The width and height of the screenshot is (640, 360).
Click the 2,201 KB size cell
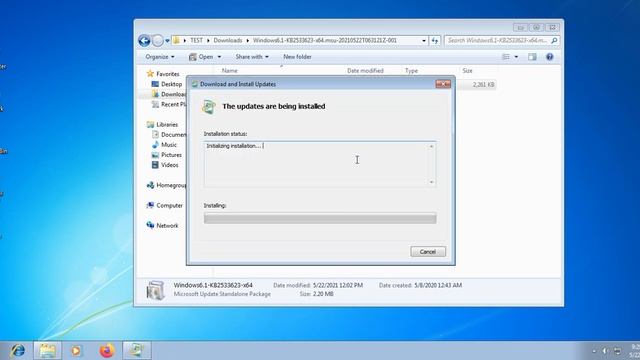tap(483, 84)
